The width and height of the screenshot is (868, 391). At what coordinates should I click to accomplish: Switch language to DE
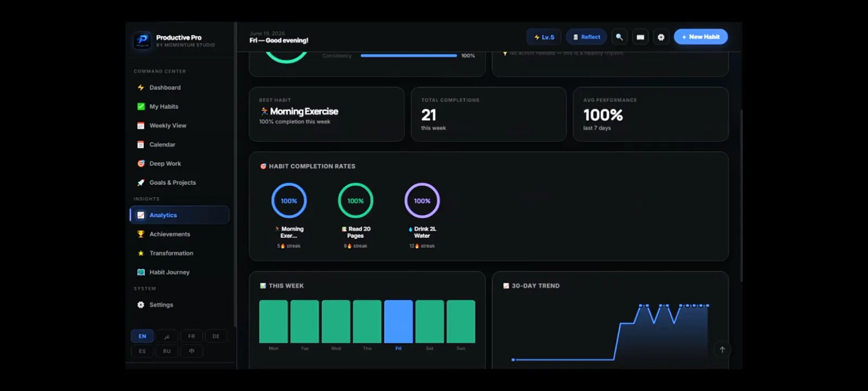[x=216, y=336]
